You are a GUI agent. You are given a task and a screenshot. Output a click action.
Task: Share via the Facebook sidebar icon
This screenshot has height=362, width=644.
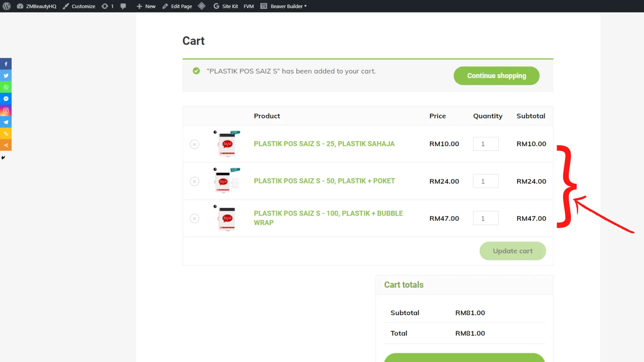(x=6, y=64)
